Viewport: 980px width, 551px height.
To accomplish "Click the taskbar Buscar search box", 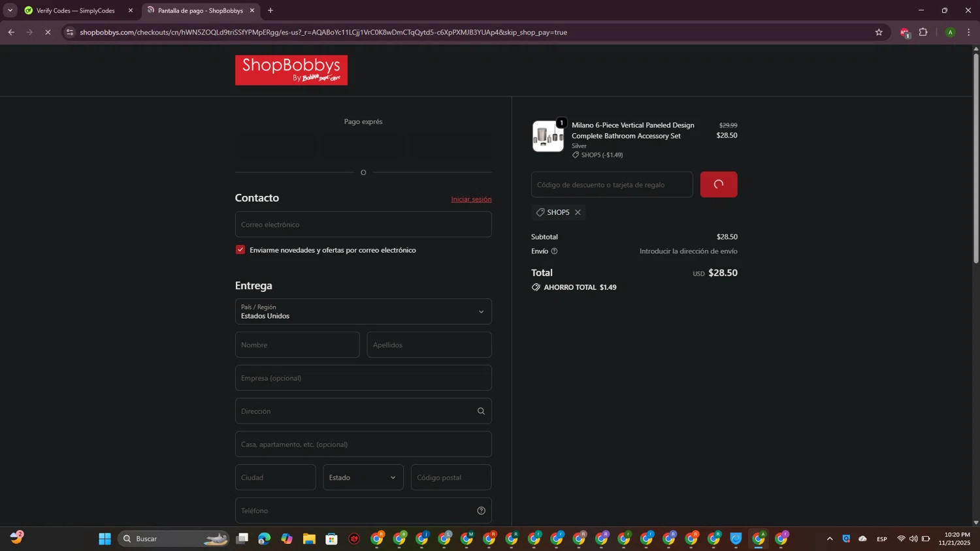I will (174, 539).
